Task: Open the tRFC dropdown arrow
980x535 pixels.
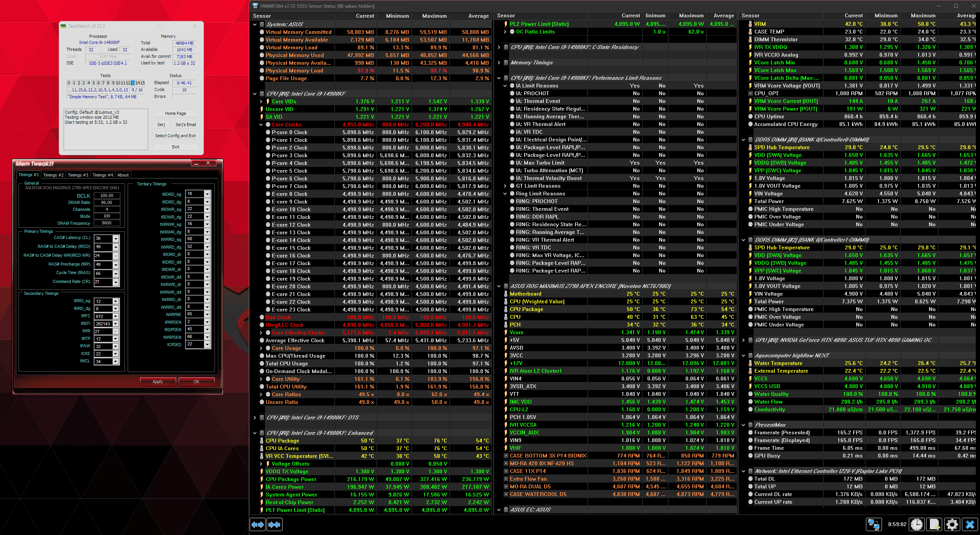Action: coord(115,316)
